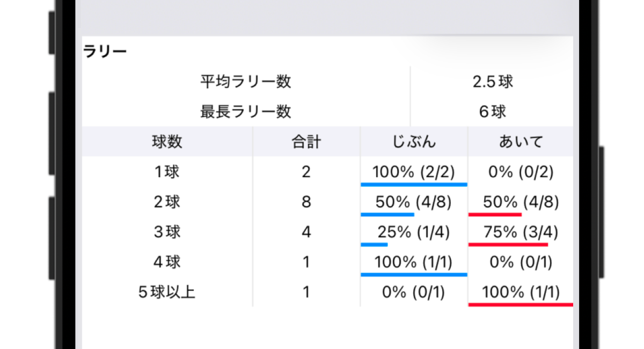Tap the blue bar under 50% (4/8)
The image size is (644, 349).
pos(387,214)
